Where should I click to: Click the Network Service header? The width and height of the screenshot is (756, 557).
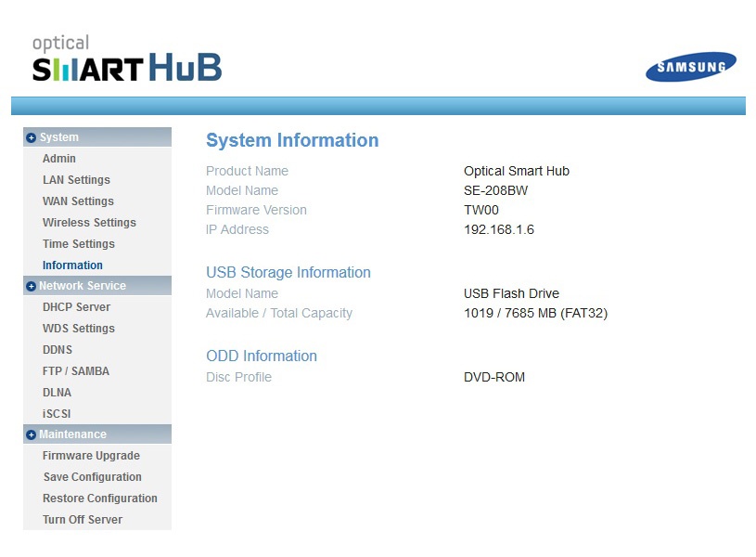pyautogui.click(x=97, y=286)
